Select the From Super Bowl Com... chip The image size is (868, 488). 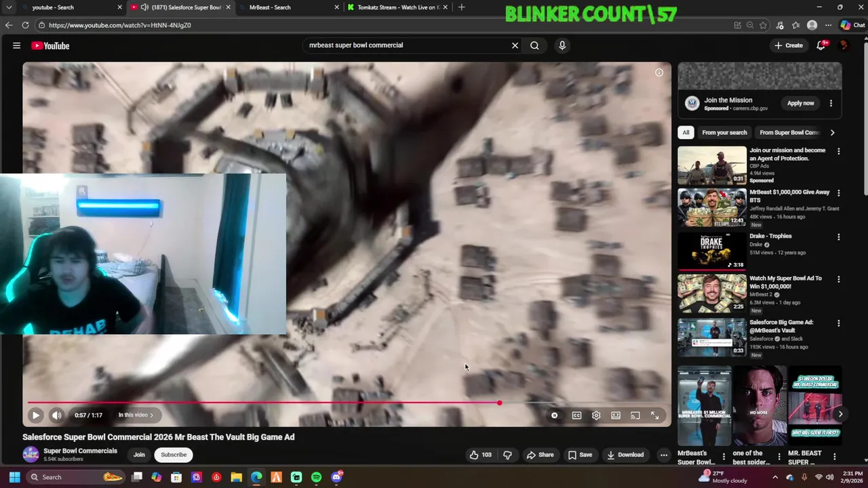coord(789,133)
